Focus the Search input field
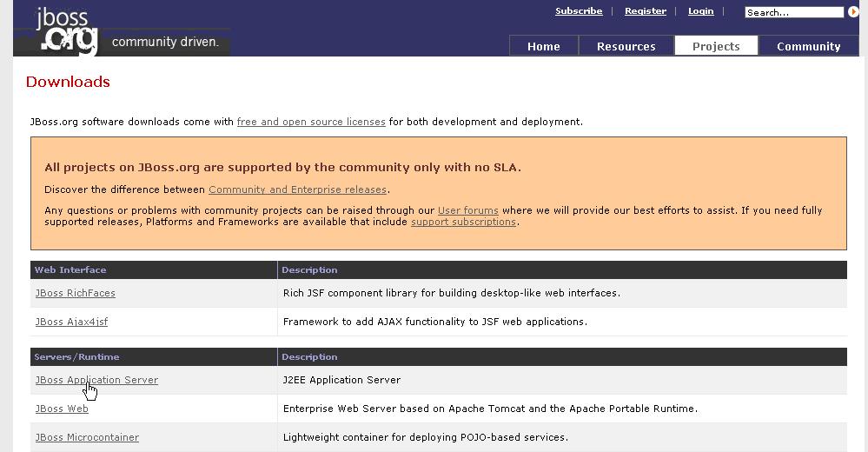This screenshot has width=868, height=452. tap(794, 12)
